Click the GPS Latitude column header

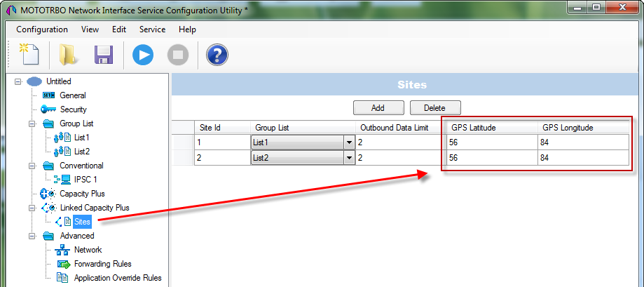pyautogui.click(x=492, y=128)
